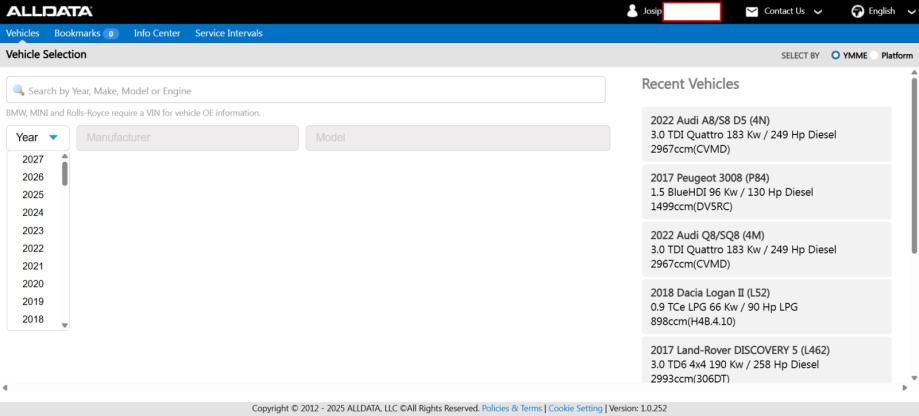Choose year 2025 from list
Screen dimensions: 919x416
pos(33,195)
